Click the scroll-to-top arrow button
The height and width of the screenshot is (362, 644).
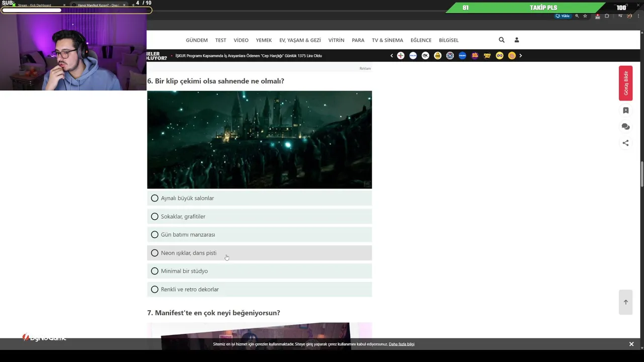(625, 302)
